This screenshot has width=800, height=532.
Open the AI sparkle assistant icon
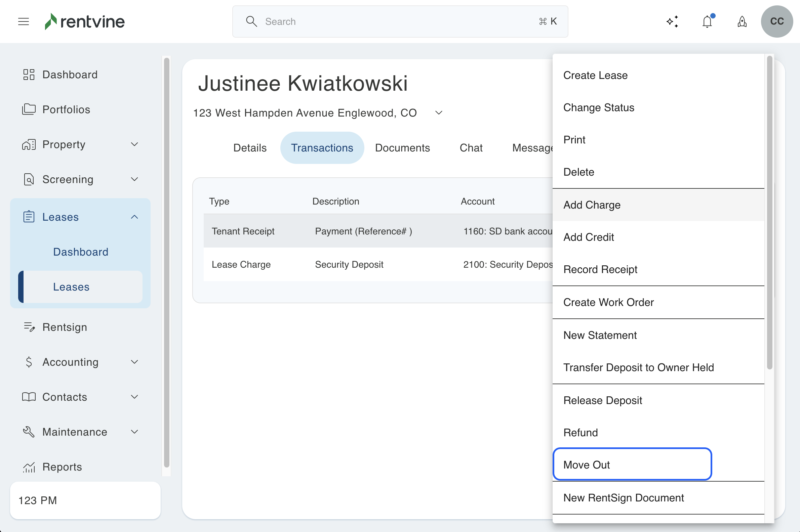(x=672, y=21)
